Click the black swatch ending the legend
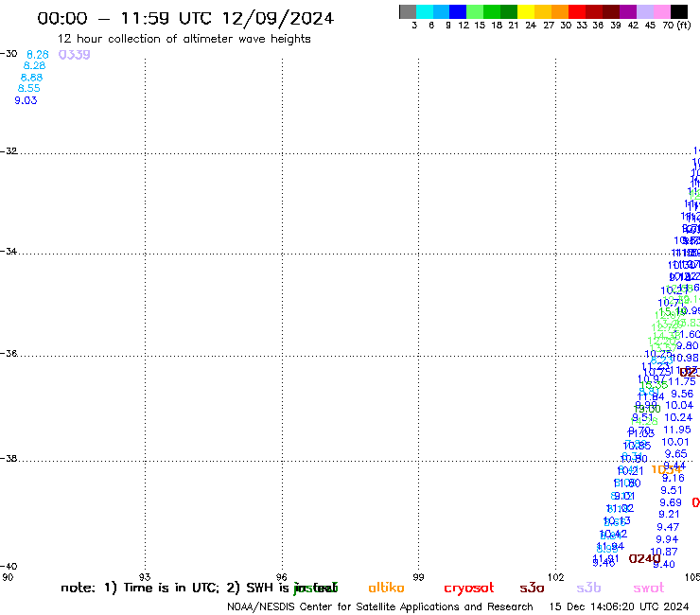 pos(679,11)
